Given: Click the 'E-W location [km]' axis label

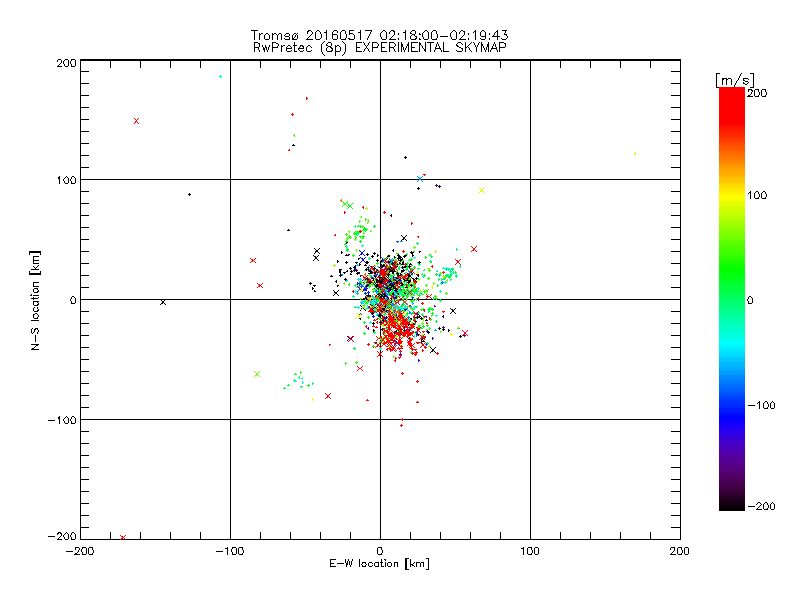Looking at the screenshot, I should (379, 563).
